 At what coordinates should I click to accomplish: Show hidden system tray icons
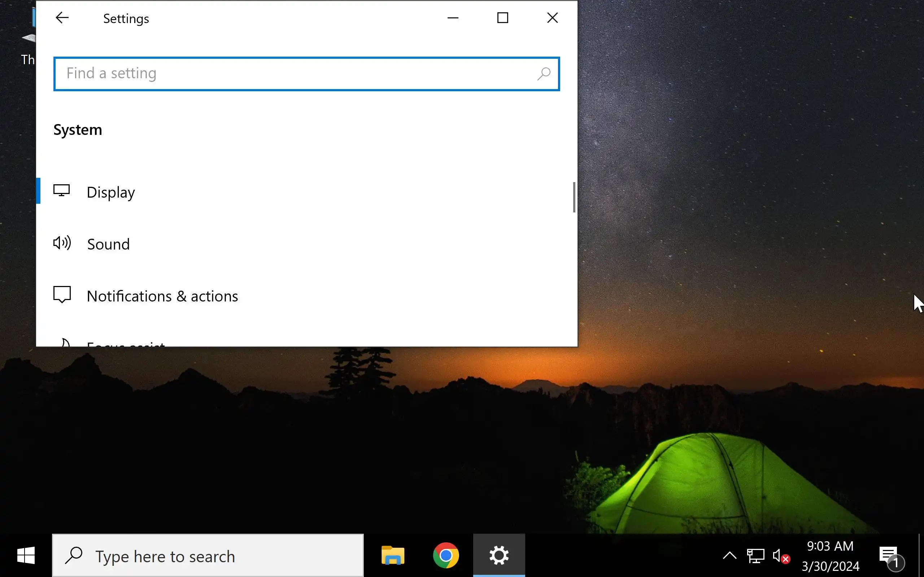click(729, 556)
